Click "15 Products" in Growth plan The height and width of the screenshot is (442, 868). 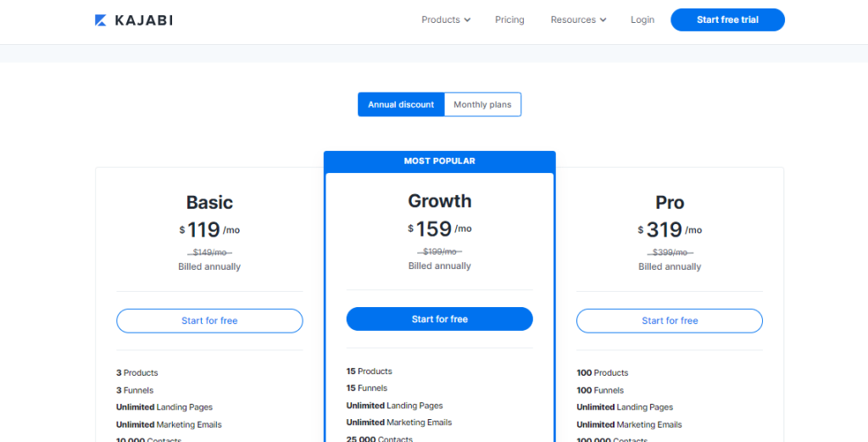[x=370, y=371]
